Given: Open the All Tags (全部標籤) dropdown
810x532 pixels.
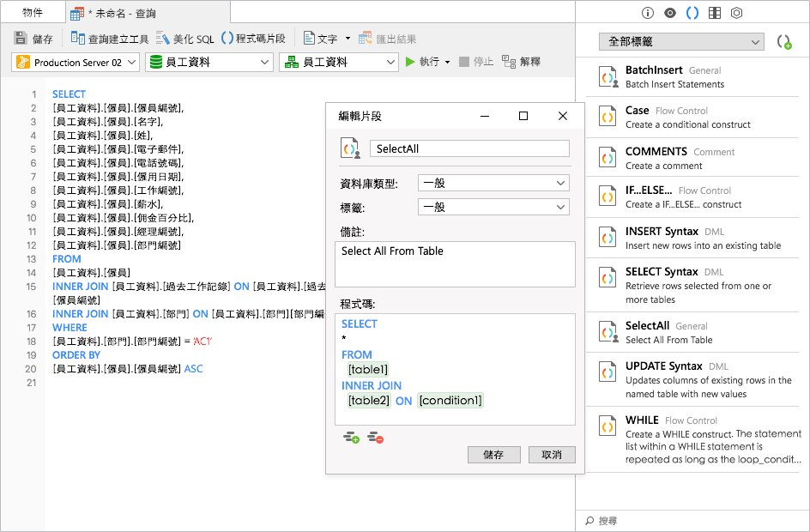Looking at the screenshot, I should (681, 42).
